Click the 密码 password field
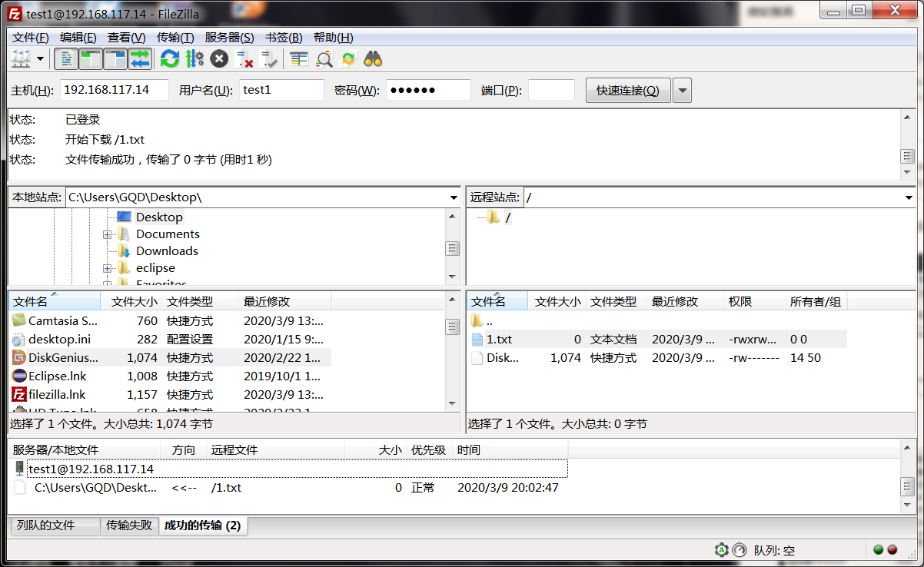Viewport: 924px width, 567px height. tap(428, 90)
